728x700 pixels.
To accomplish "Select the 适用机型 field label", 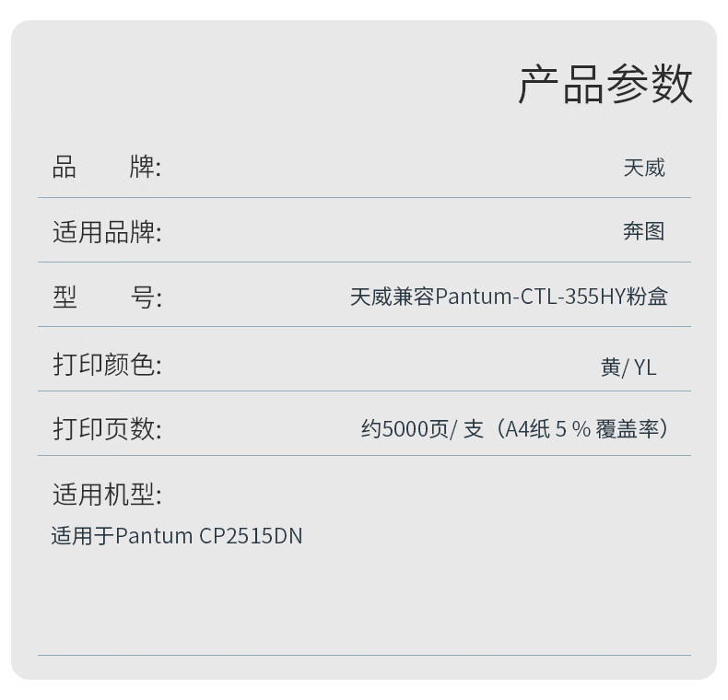I will (106, 495).
